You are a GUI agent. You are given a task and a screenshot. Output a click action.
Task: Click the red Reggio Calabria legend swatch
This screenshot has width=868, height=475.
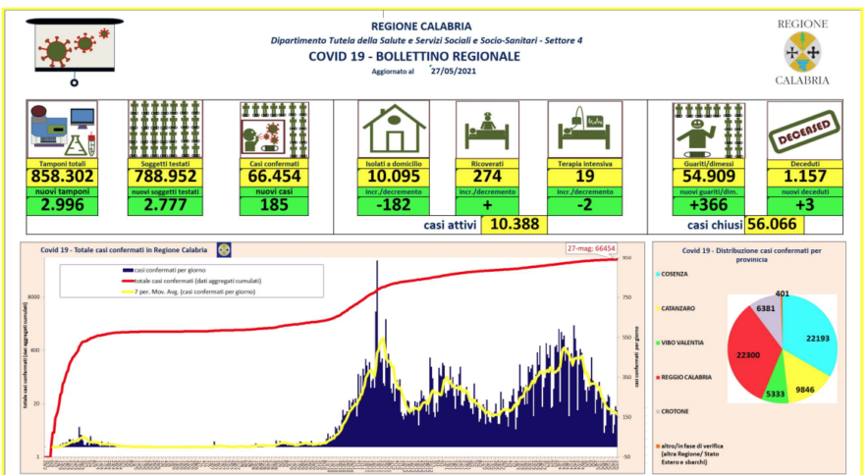(656, 377)
